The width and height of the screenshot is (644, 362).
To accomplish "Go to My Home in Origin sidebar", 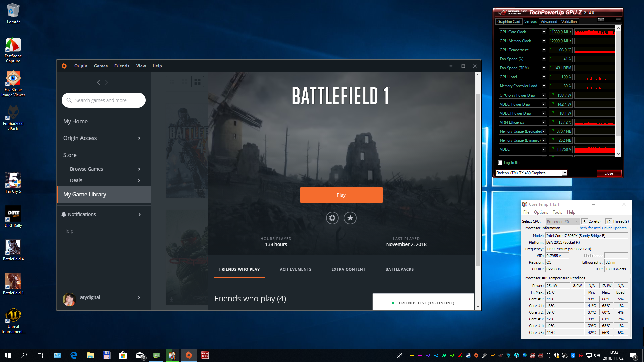I will [75, 121].
